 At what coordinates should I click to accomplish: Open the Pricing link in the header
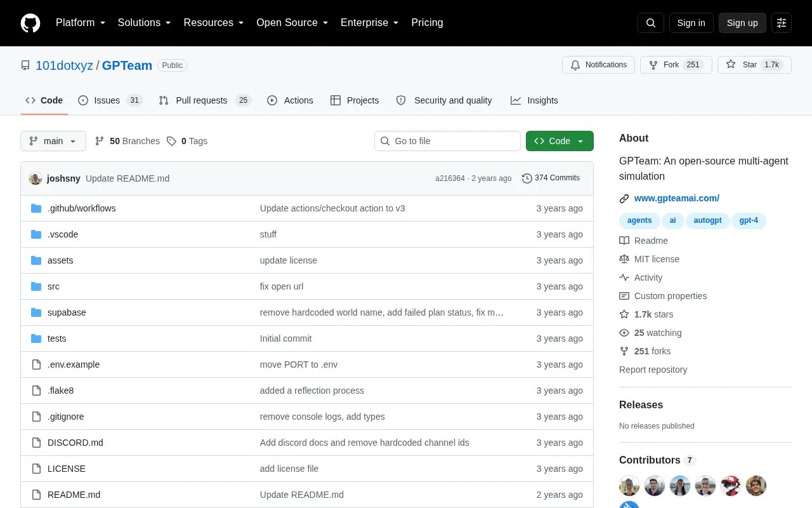427,23
